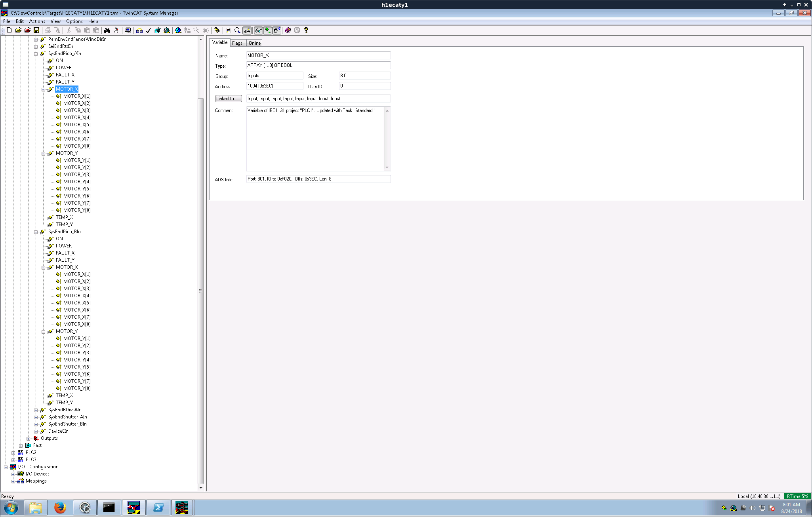Open the View menu
Image resolution: width=812 pixels, height=517 pixels.
coord(55,21)
